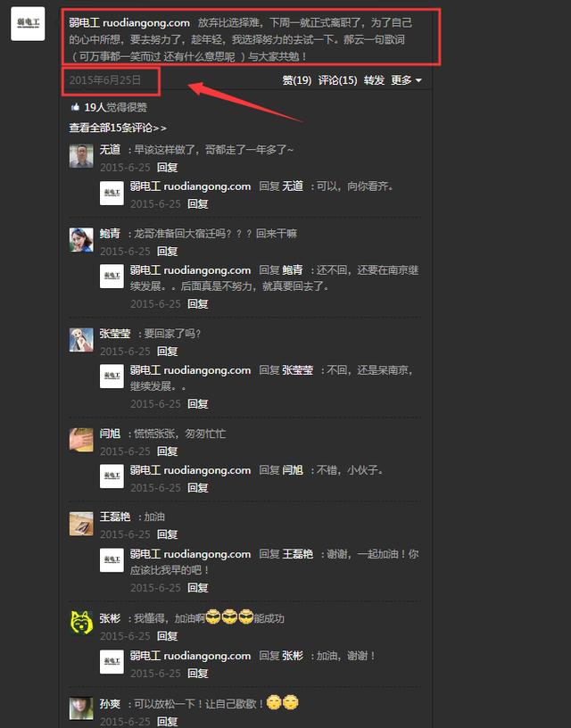571x728 pixels.
Task: Open 张彬's yellow dog avatar
Action: click(x=81, y=622)
